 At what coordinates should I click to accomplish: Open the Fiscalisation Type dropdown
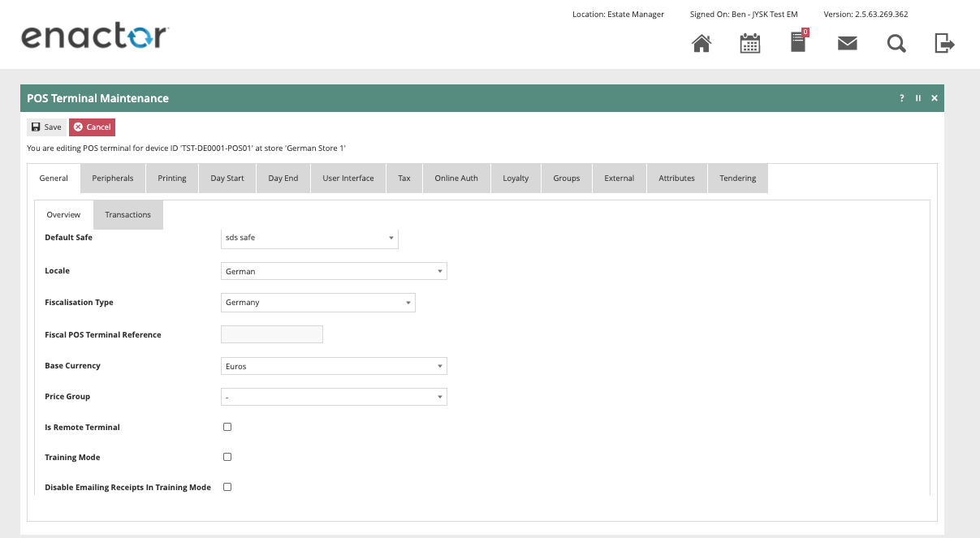317,303
